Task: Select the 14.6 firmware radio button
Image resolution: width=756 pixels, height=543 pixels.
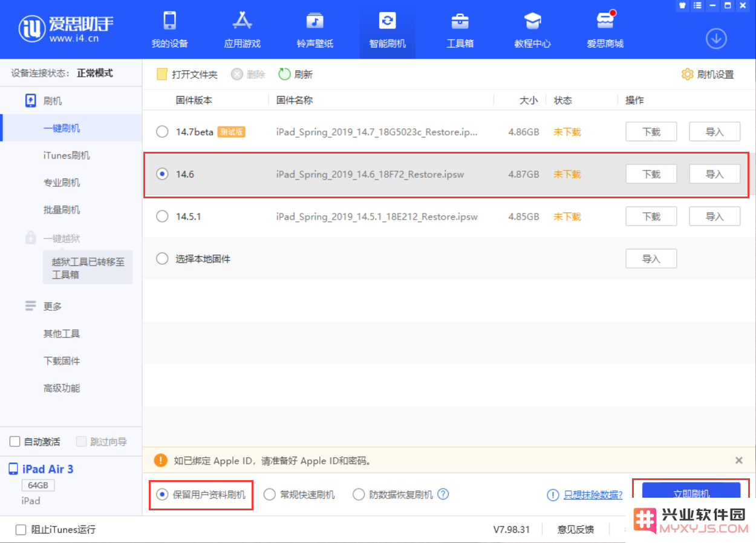Action: (162, 174)
